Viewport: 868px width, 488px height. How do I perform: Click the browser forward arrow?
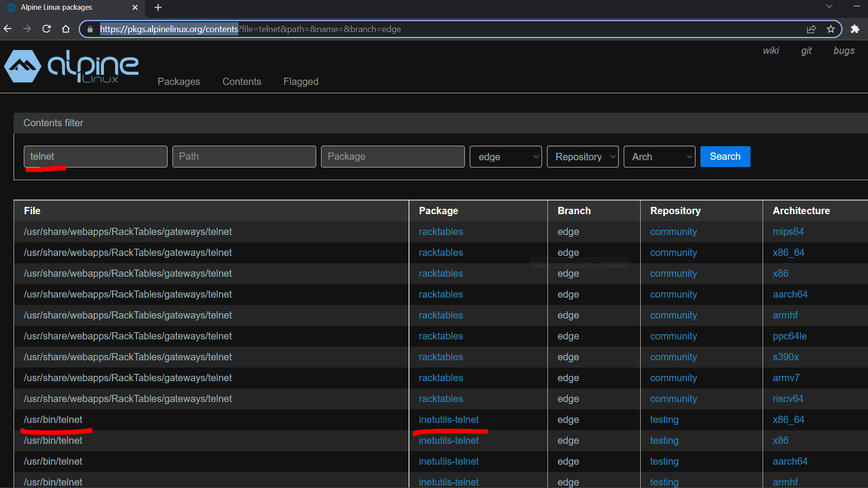27,29
